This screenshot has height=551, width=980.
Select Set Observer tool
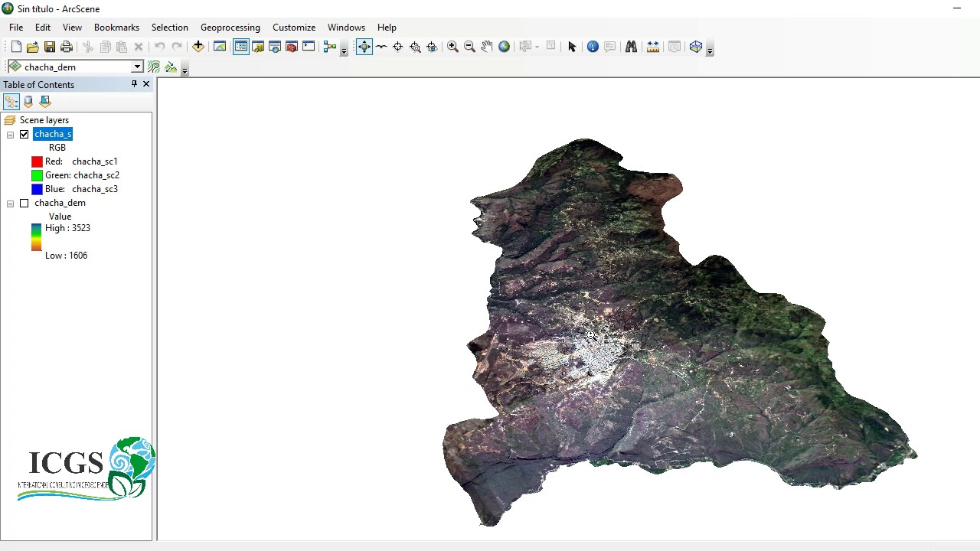pos(432,47)
